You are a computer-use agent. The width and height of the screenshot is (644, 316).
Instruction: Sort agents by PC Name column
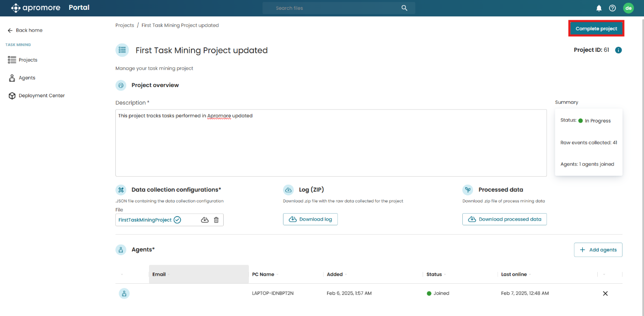click(x=263, y=274)
